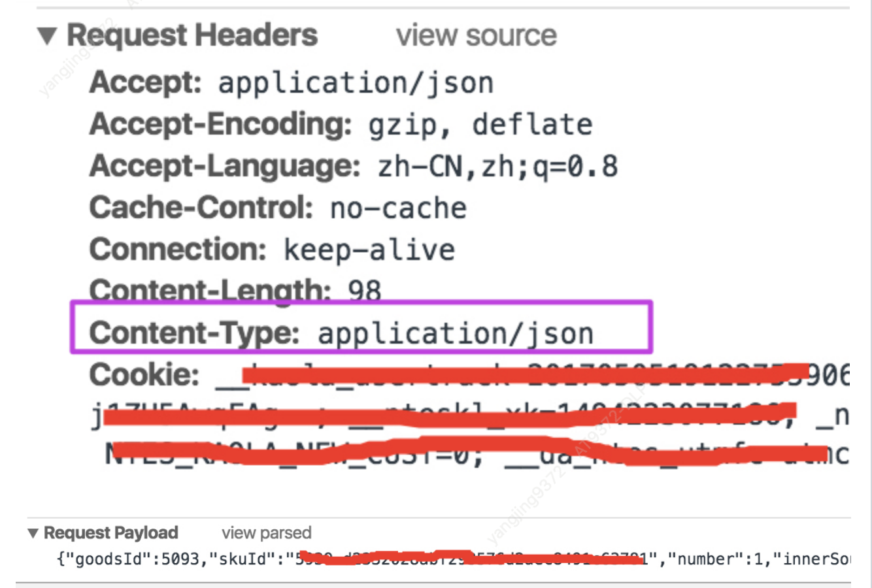Viewport: 872px width, 588px height.
Task: Click the Cookie header name
Action: click(144, 375)
